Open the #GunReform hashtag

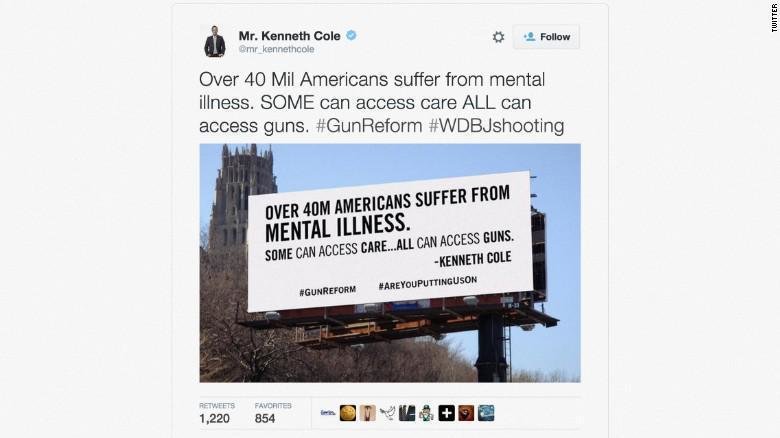(369, 125)
